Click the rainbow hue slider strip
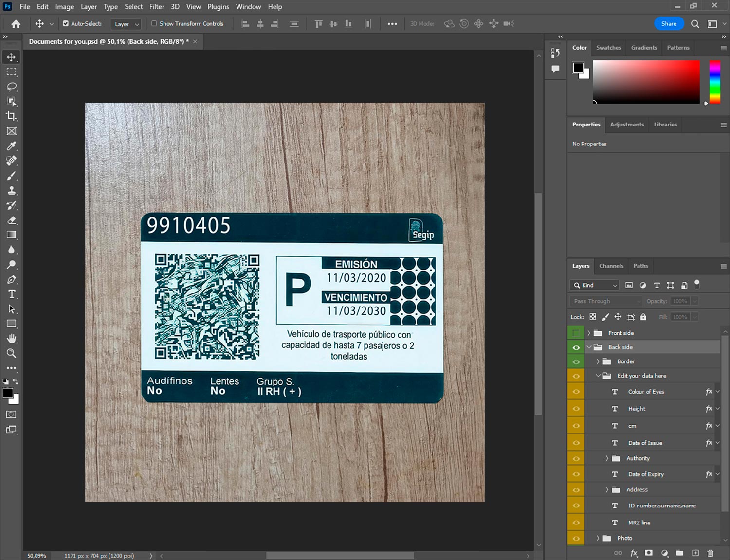 pos(714,82)
